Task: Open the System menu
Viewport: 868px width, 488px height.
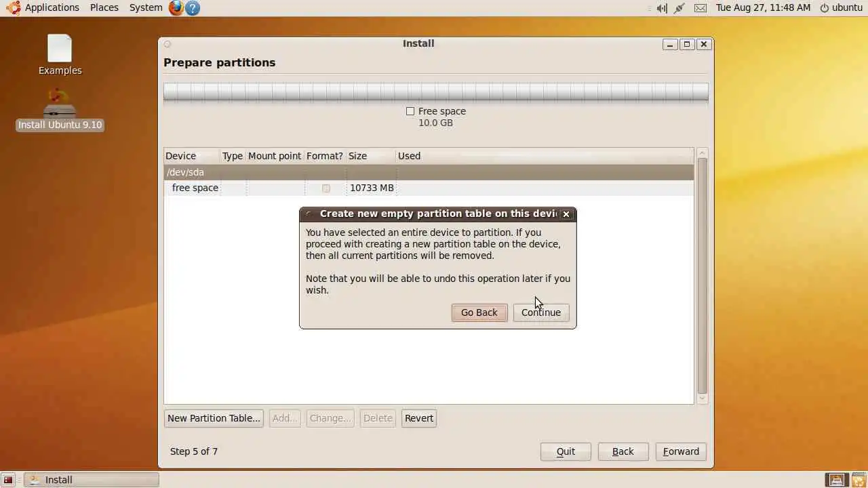Action: click(146, 7)
